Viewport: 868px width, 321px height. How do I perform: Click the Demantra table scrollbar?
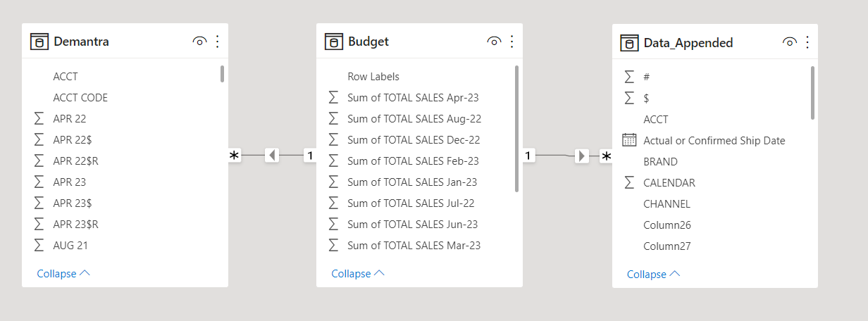click(223, 74)
